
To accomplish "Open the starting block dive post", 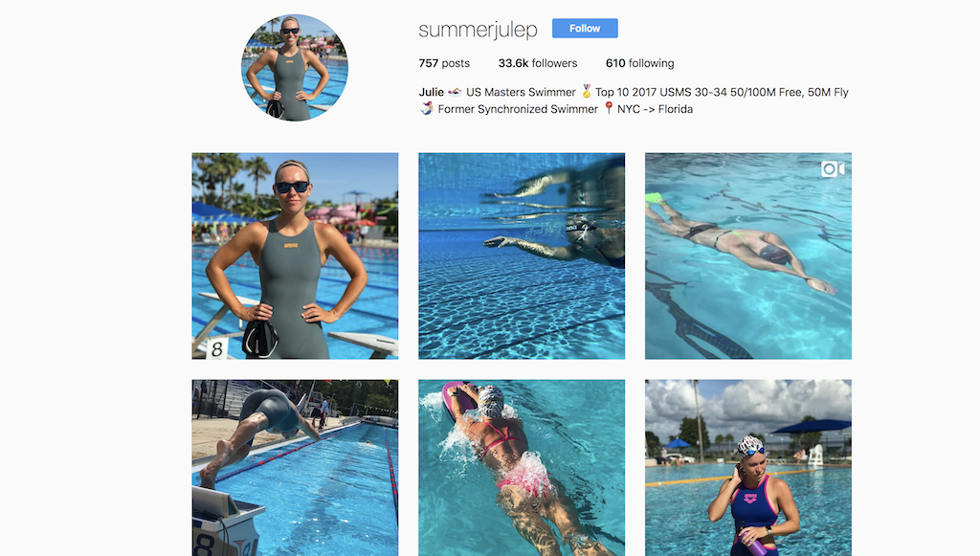I will pos(295,468).
